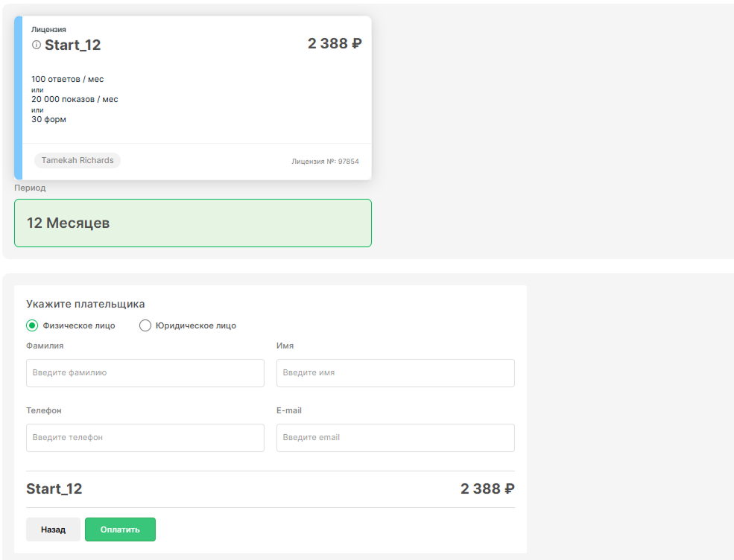The height and width of the screenshot is (560, 734).
Task: Click the Имя input field
Action: coord(396,373)
